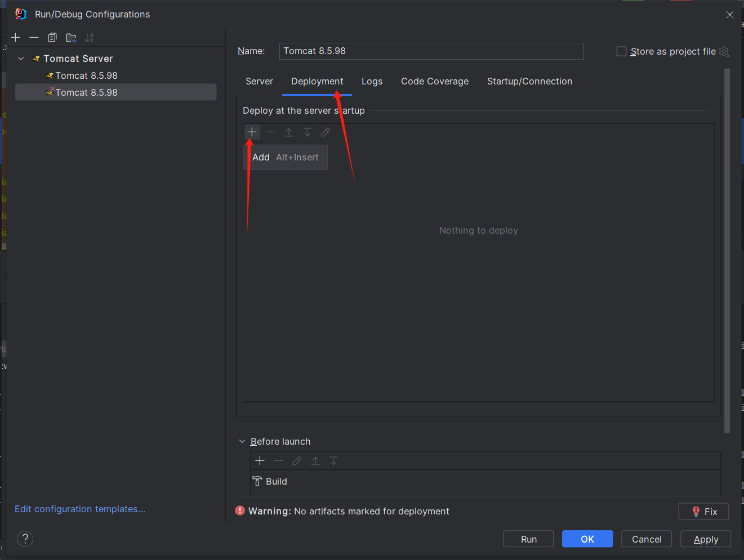Click the Build hammer icon

tap(257, 481)
